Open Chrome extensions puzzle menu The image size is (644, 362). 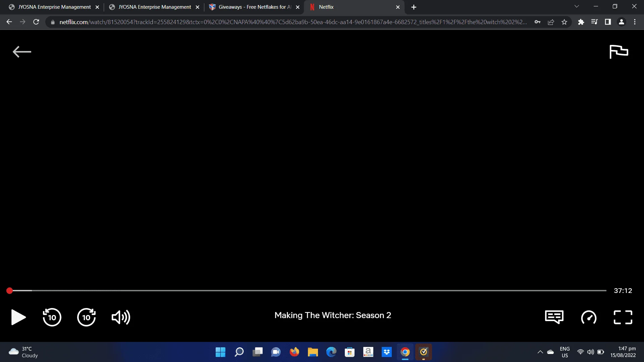click(581, 22)
